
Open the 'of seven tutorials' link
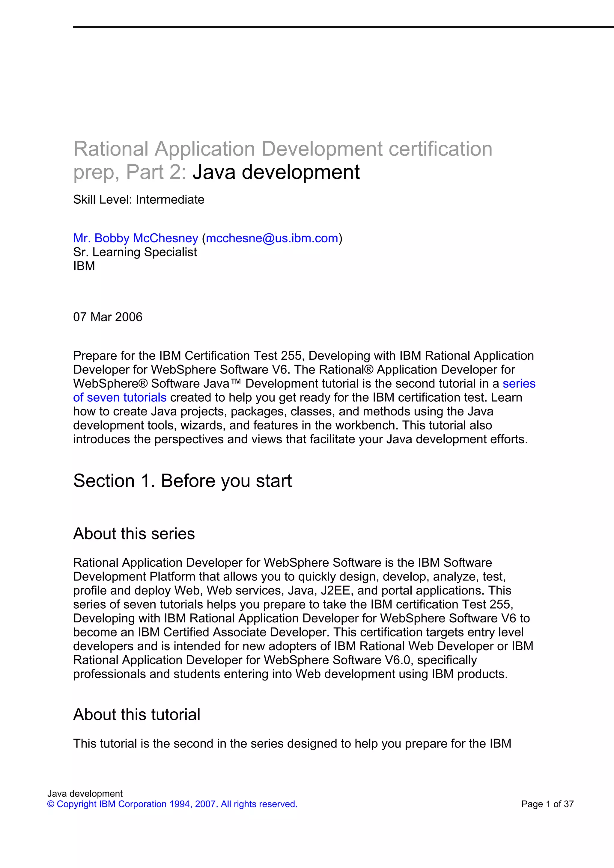(x=120, y=397)
